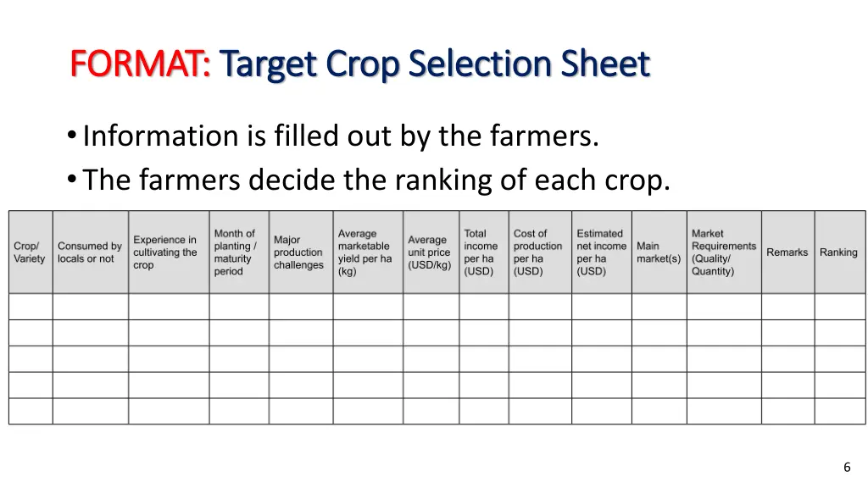Click the "Market Requirements" header cell
This screenshot has height=488, width=868.
pos(723,252)
